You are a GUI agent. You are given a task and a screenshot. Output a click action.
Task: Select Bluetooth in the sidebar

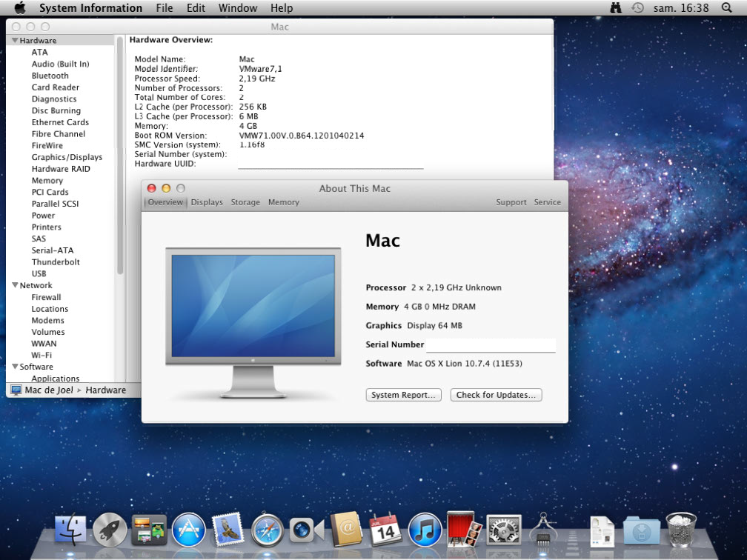tap(50, 76)
